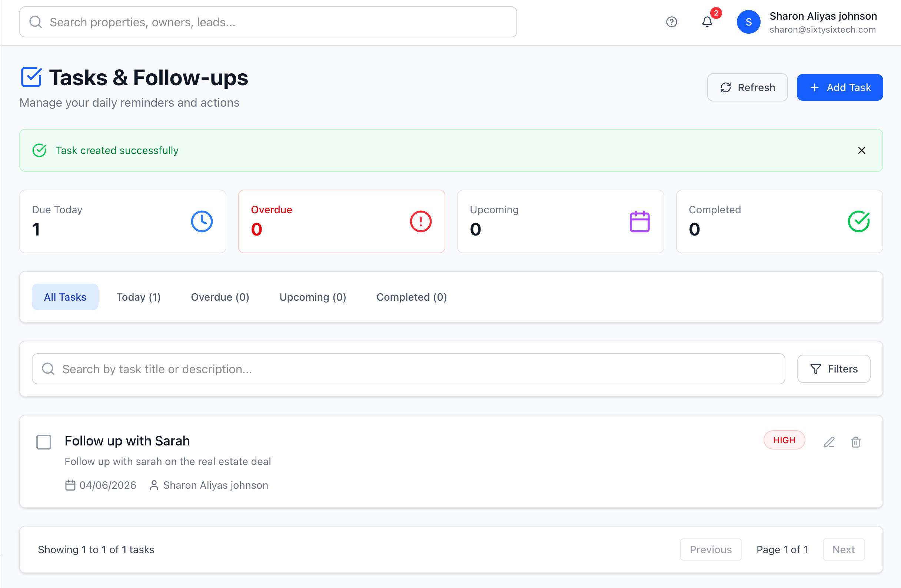The image size is (901, 588).
Task: Open the Due Today summary card
Action: pos(123,221)
